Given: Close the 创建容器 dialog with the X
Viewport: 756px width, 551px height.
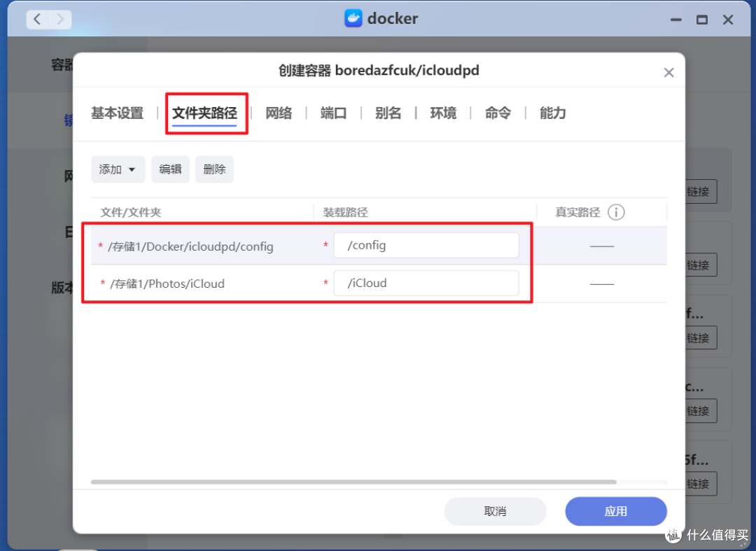Looking at the screenshot, I should [x=668, y=72].
